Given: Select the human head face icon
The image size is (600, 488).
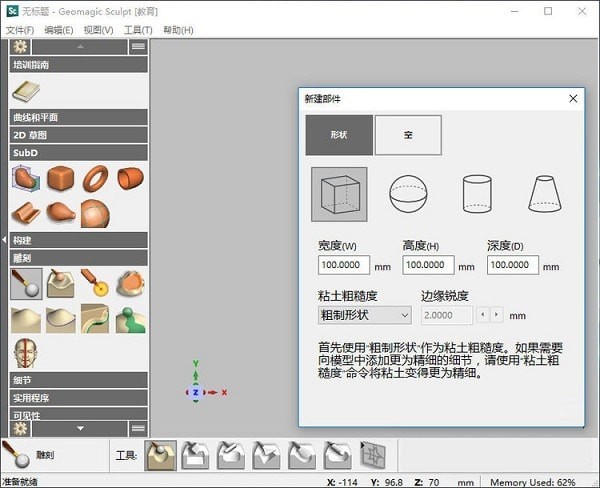Looking at the screenshot, I should click(26, 353).
